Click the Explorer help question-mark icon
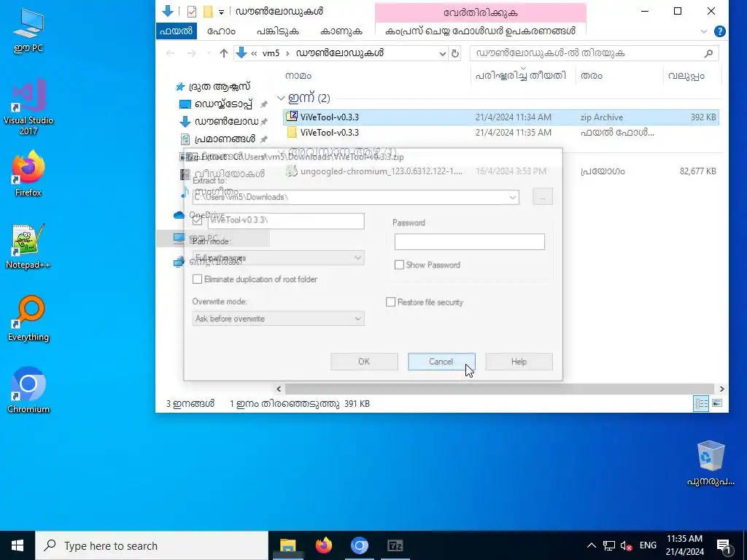 click(x=720, y=31)
